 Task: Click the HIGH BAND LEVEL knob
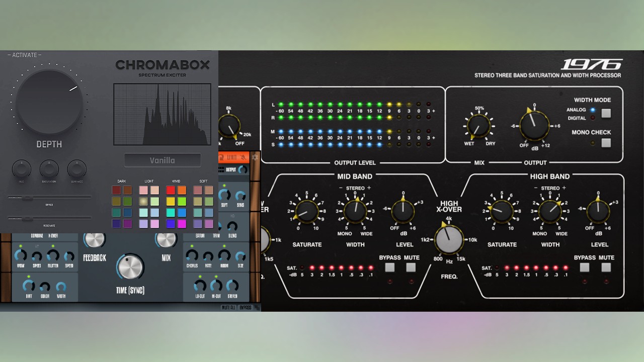coord(598,211)
